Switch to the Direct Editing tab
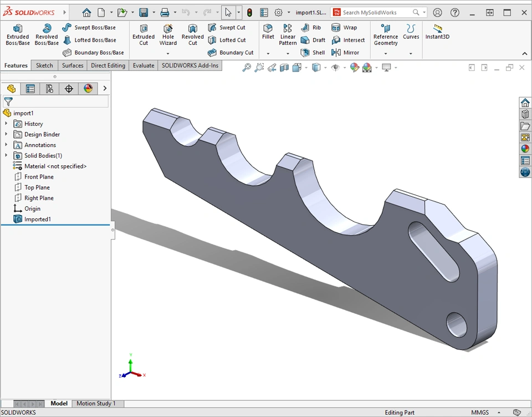The height and width of the screenshot is (417, 532). pos(108,65)
